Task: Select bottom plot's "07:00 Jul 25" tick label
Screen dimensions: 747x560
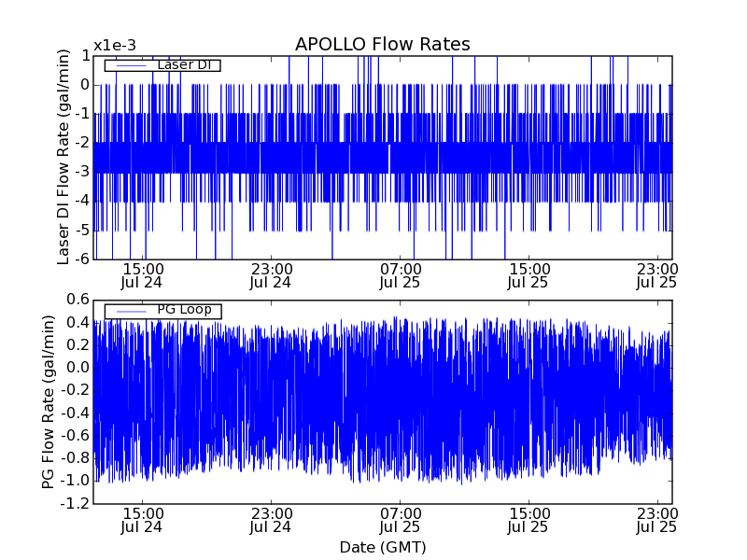Action: [400, 520]
